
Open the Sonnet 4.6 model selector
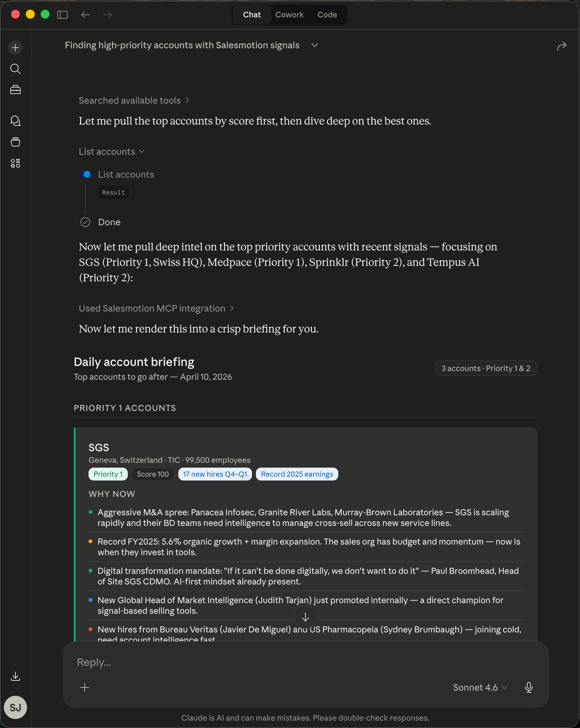(x=480, y=687)
